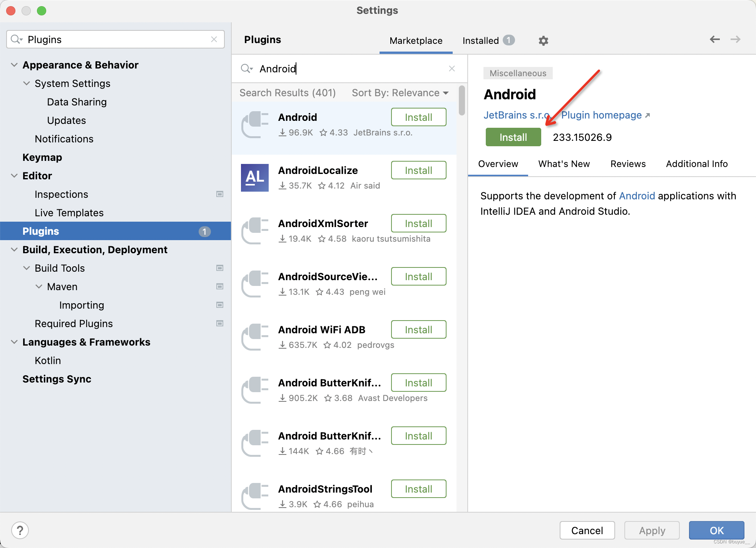Open the help question mark button
The height and width of the screenshot is (548, 756).
coord(20,530)
